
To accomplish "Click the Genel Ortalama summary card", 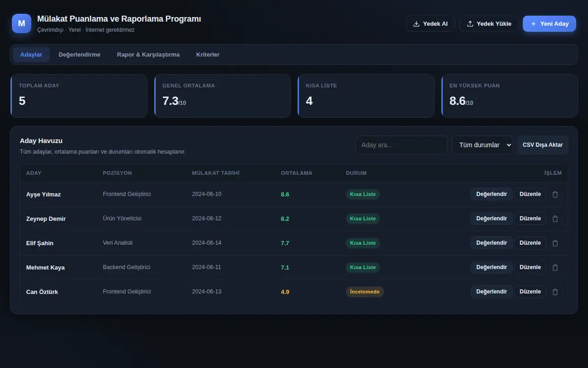I will tap(222, 96).
